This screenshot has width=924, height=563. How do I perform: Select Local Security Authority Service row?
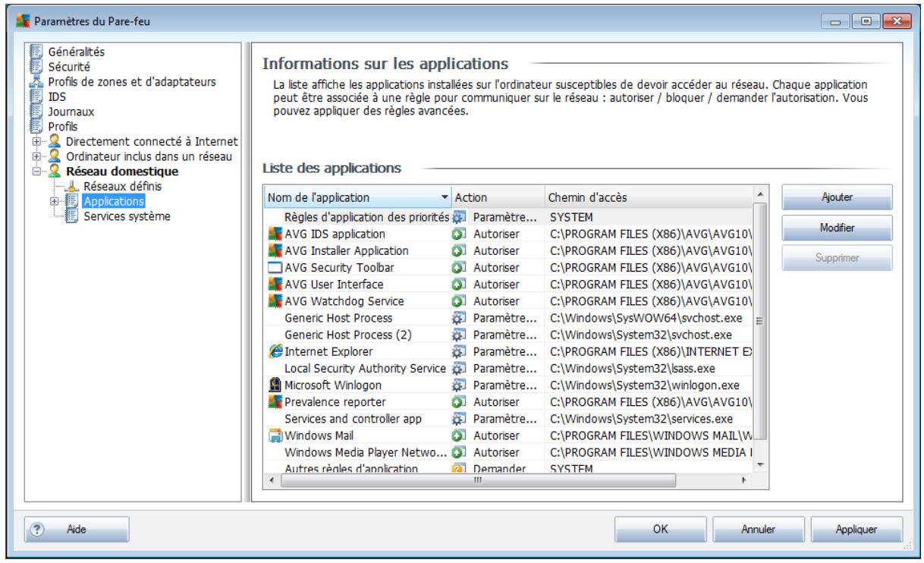pos(508,367)
